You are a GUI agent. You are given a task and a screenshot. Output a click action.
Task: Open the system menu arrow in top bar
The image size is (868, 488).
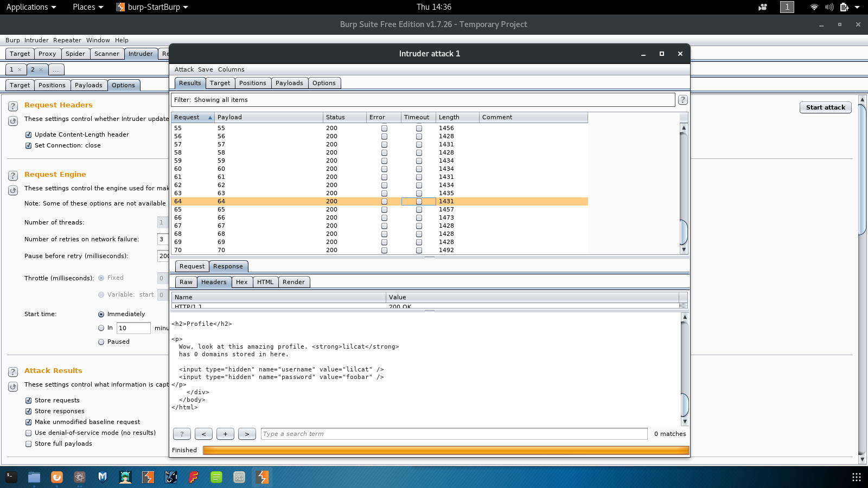[x=857, y=7]
